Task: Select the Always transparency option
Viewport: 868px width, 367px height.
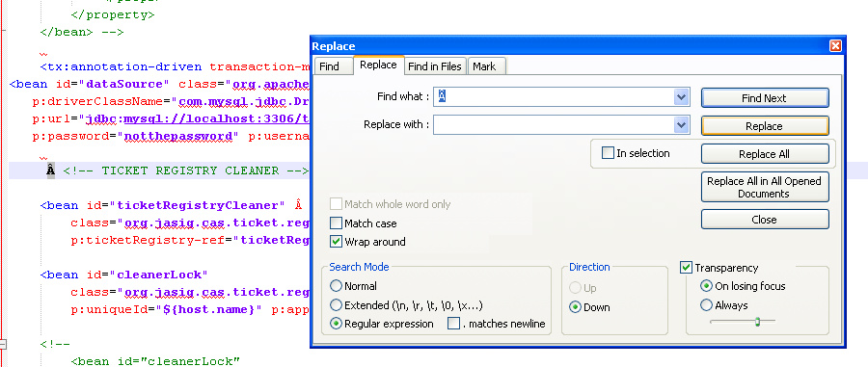Action: point(706,305)
